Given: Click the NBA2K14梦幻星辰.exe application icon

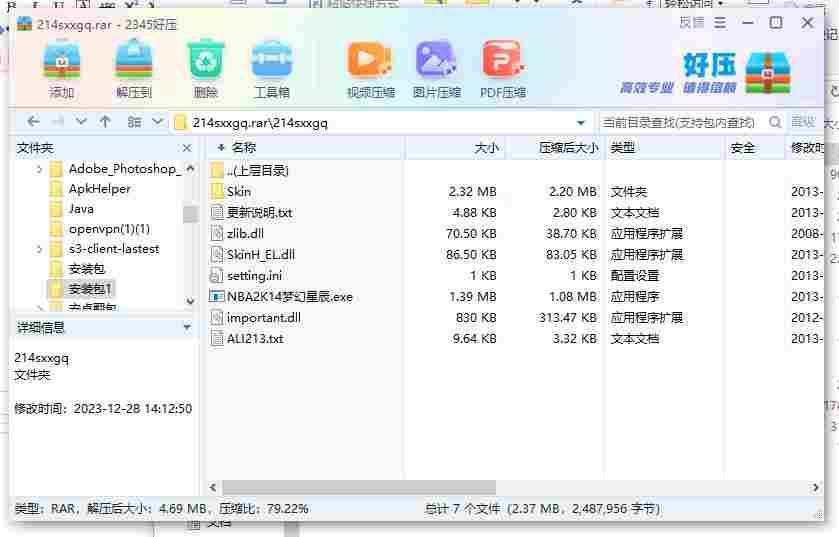Looking at the screenshot, I should (217, 296).
